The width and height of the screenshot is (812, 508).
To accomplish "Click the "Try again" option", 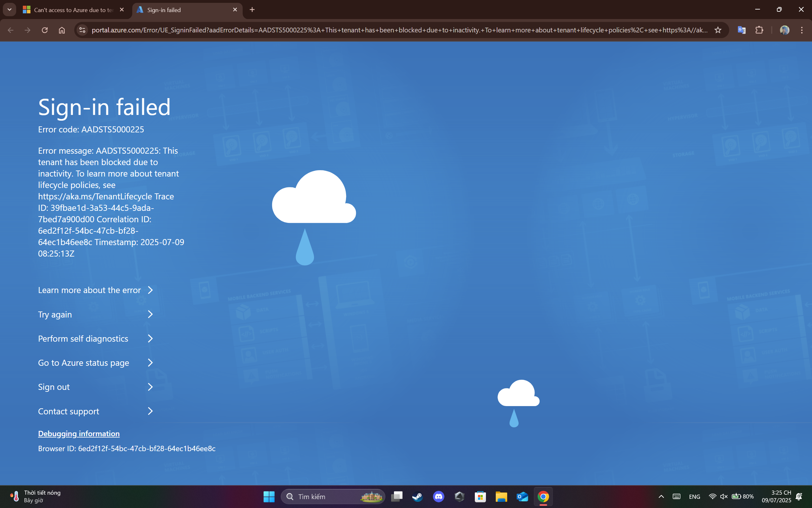I will (x=95, y=314).
